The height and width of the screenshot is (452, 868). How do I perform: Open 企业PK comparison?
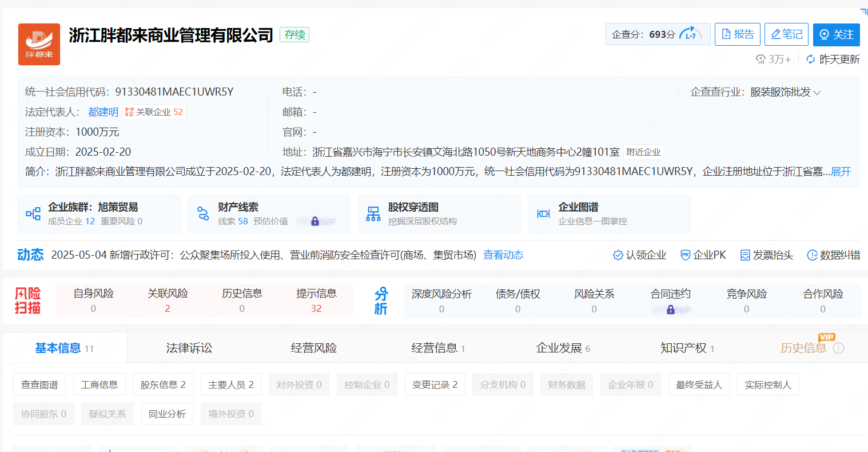[703, 255]
